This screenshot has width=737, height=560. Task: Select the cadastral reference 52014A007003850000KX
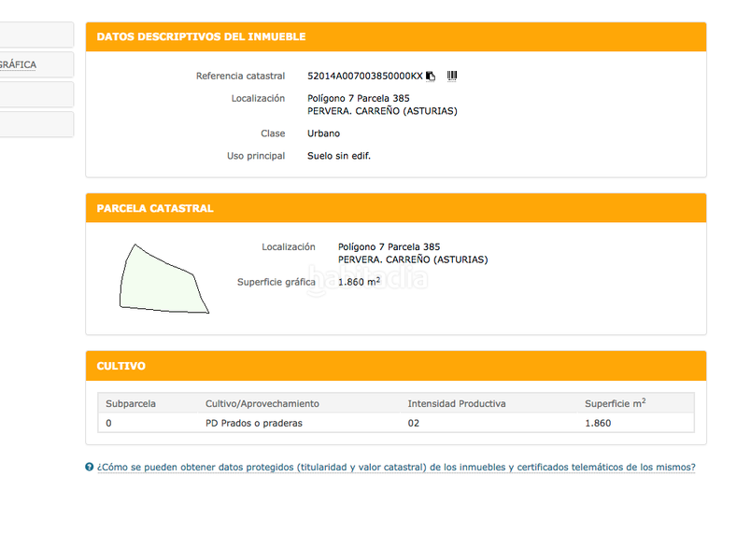point(364,76)
